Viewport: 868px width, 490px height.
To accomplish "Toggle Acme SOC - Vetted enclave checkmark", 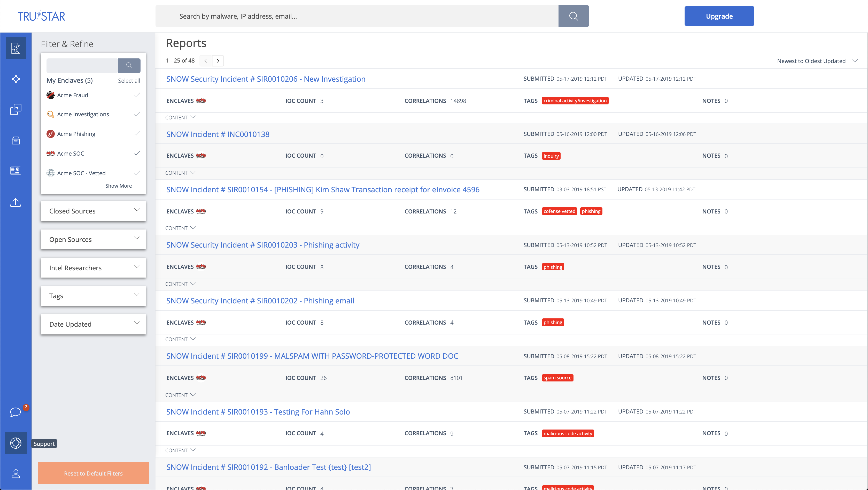I will [x=137, y=173].
